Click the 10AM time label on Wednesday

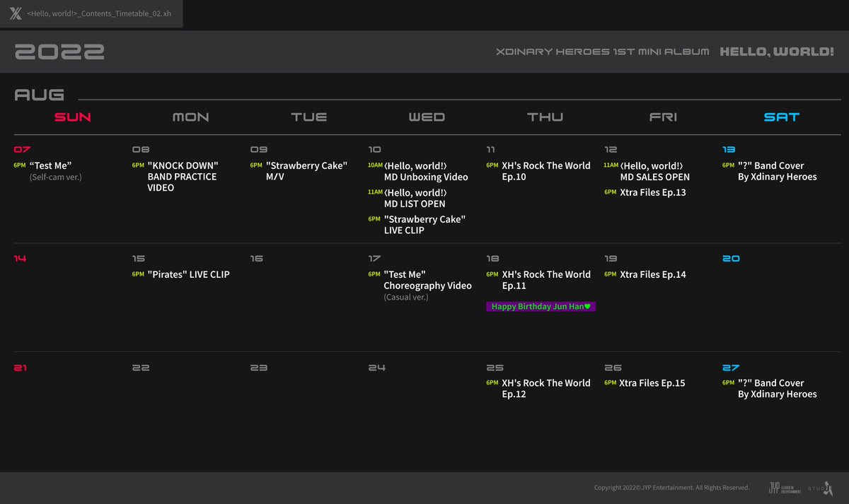pos(375,165)
